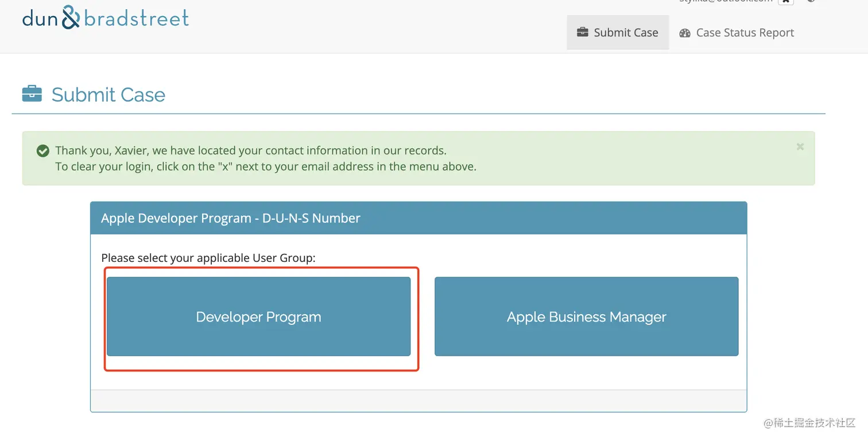
Task: Choose the Apple Business Manager button
Action: (x=586, y=316)
